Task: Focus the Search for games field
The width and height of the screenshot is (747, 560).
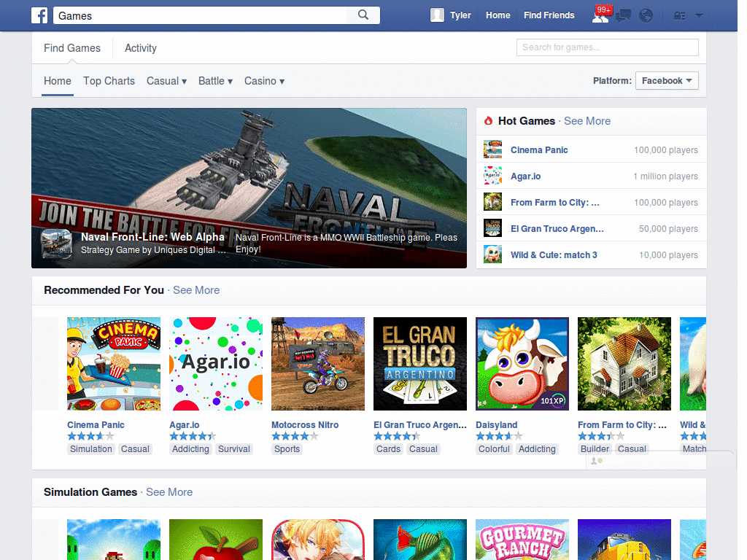Action: tap(608, 47)
